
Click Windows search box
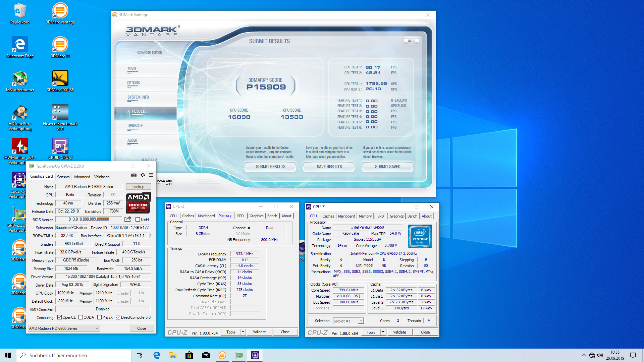(74, 355)
